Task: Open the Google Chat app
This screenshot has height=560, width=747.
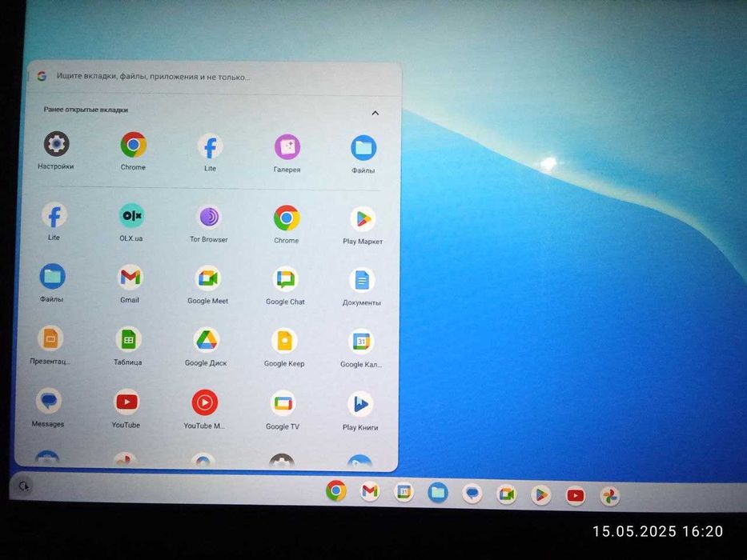Action: coord(285,279)
